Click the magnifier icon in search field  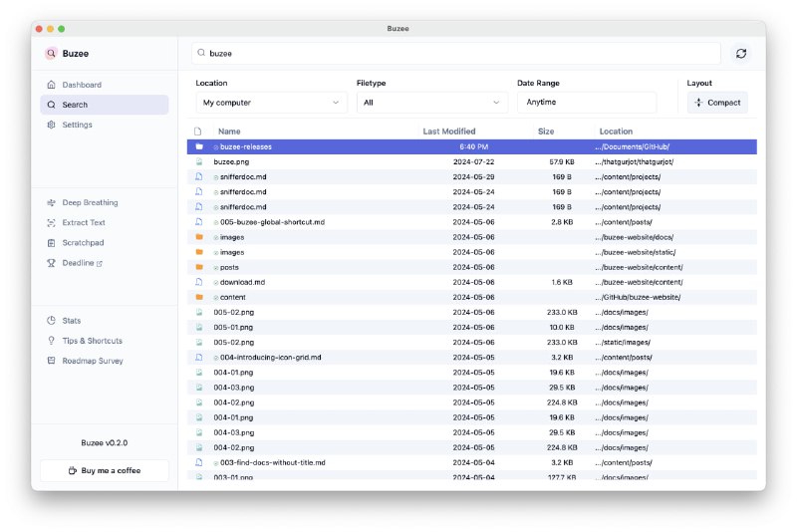pyautogui.click(x=201, y=54)
